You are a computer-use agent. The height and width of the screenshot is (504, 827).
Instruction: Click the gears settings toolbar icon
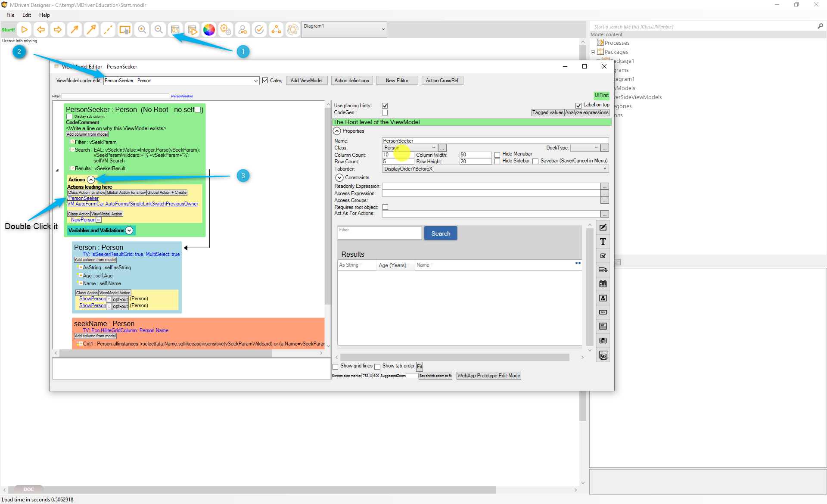[226, 30]
